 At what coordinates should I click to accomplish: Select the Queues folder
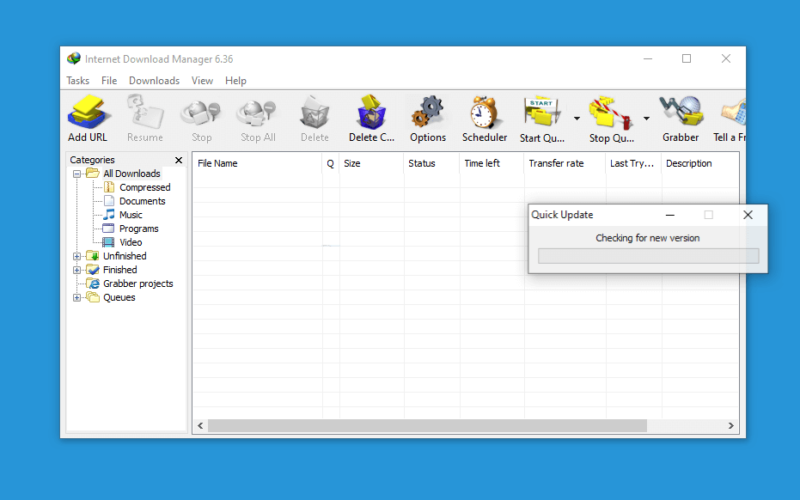119,297
